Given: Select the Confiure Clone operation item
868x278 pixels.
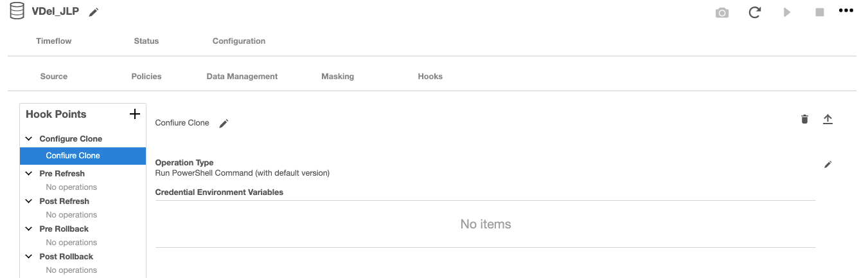Looking at the screenshot, I should coord(73,156).
